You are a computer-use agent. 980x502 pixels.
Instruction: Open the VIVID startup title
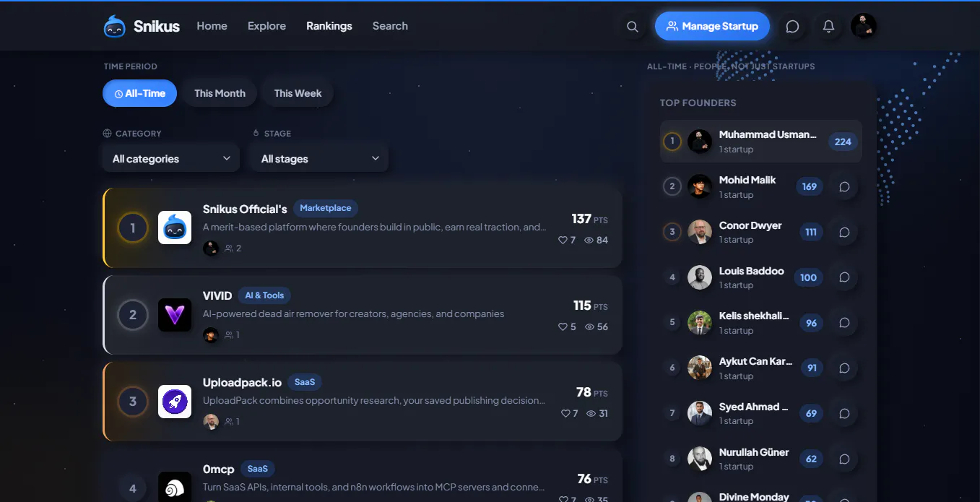click(217, 295)
